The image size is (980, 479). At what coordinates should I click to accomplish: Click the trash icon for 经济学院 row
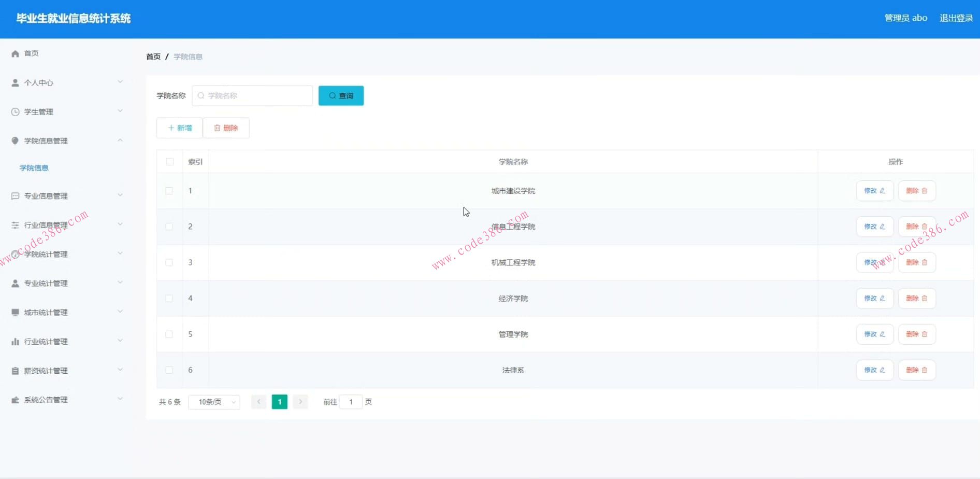pyautogui.click(x=925, y=298)
